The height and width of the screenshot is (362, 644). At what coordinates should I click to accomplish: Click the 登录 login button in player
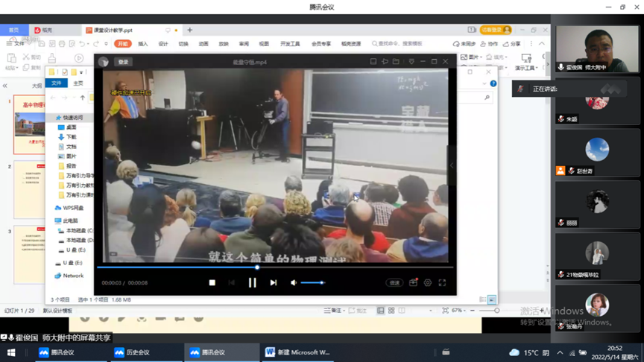pos(123,62)
